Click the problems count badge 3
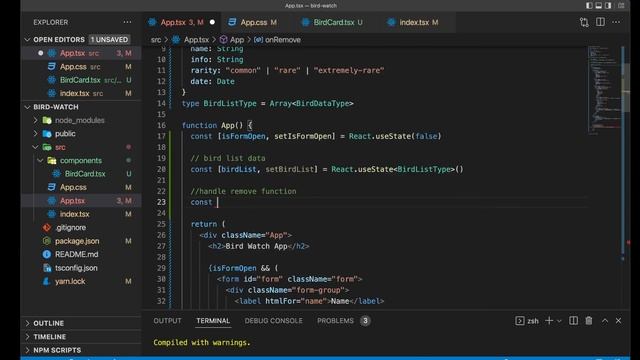Screen dimensions: 640x360 pyautogui.click(x=365, y=321)
